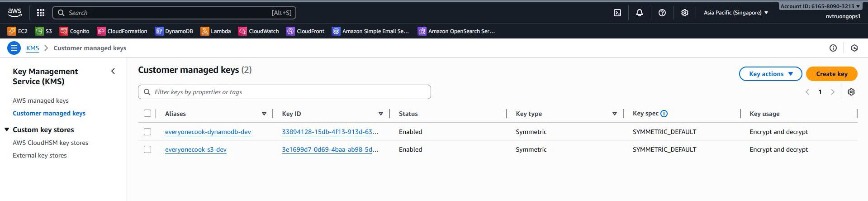Screen dimensions: 868x201
Task: Go to next page of keys
Action: (833, 92)
